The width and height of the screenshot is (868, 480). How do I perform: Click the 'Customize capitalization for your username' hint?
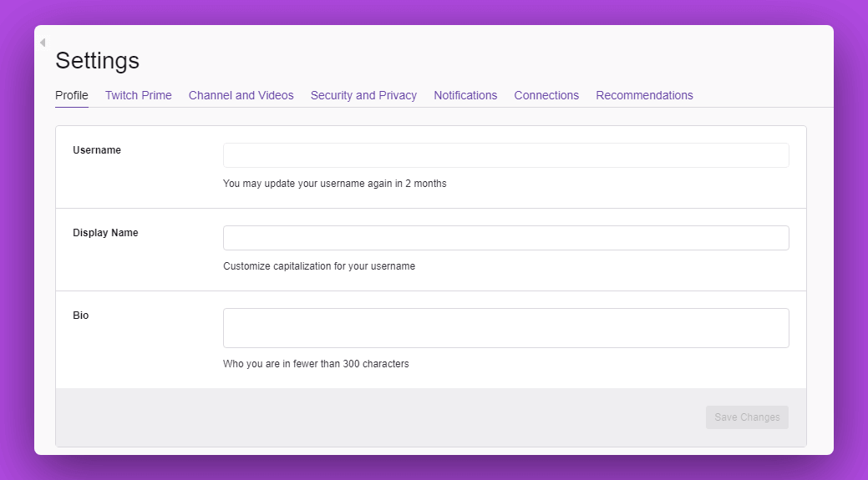click(319, 266)
